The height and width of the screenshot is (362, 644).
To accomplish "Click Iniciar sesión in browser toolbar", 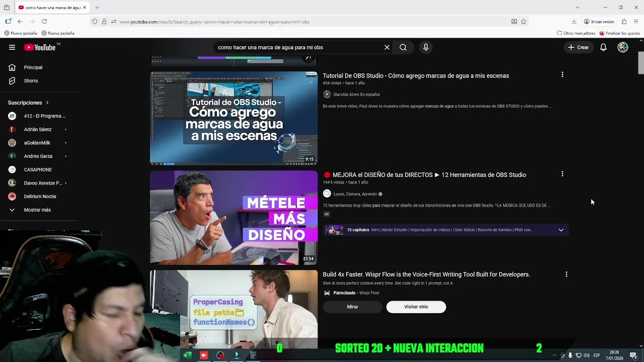I will 599,22.
